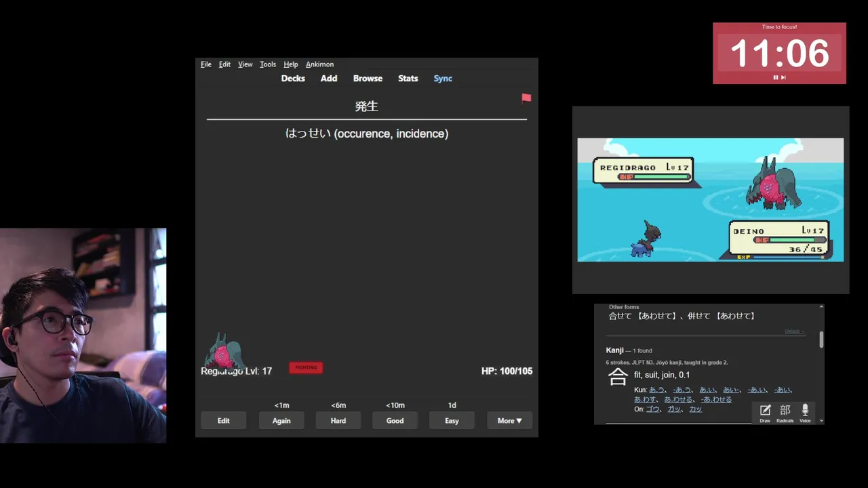Click the HP: 100/105 text
The height and width of the screenshot is (488, 868).
[507, 371]
